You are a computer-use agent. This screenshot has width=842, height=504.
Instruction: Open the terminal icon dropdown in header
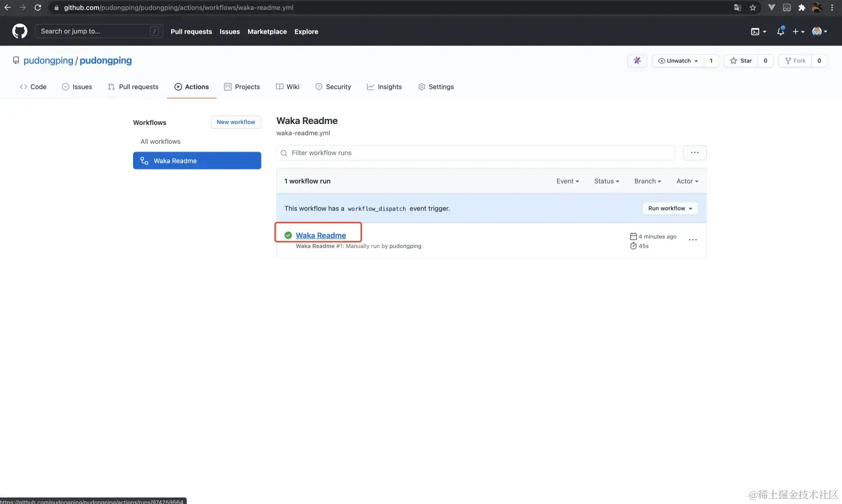click(x=758, y=31)
